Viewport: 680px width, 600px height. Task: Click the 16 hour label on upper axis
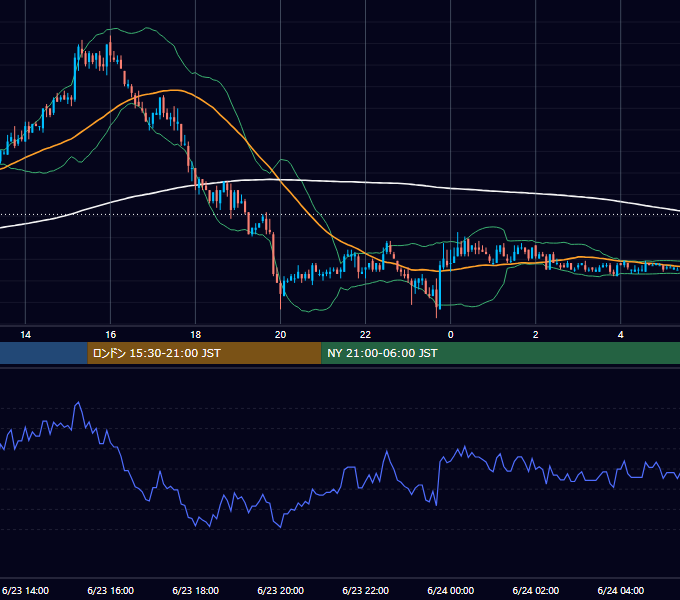click(x=111, y=335)
